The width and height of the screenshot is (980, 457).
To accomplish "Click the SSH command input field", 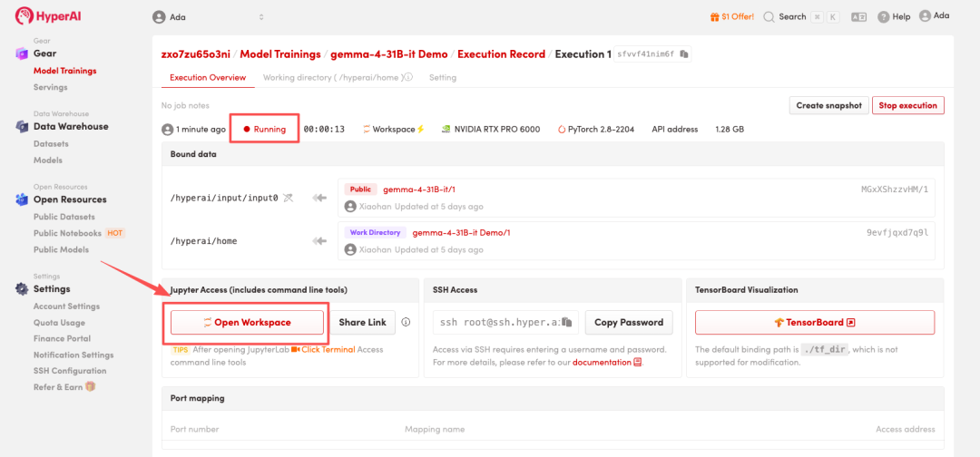I will (x=497, y=322).
